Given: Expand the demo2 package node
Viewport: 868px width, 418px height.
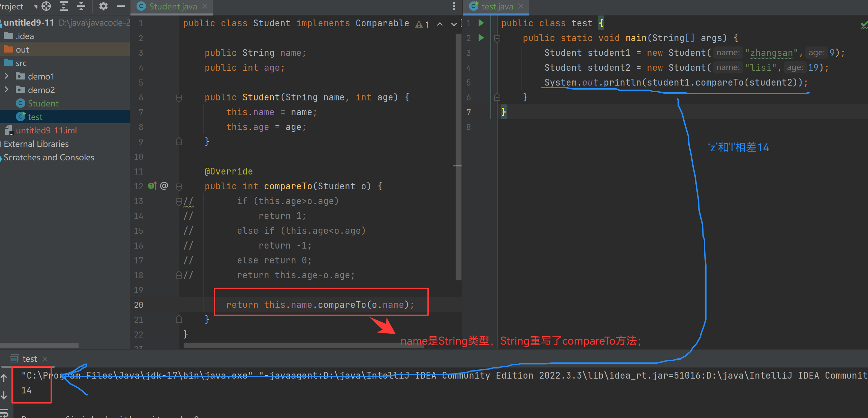Looking at the screenshot, I should [x=6, y=90].
